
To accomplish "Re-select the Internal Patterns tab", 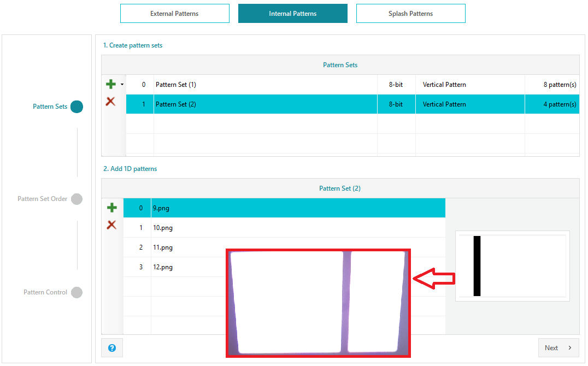I will 292,13.
